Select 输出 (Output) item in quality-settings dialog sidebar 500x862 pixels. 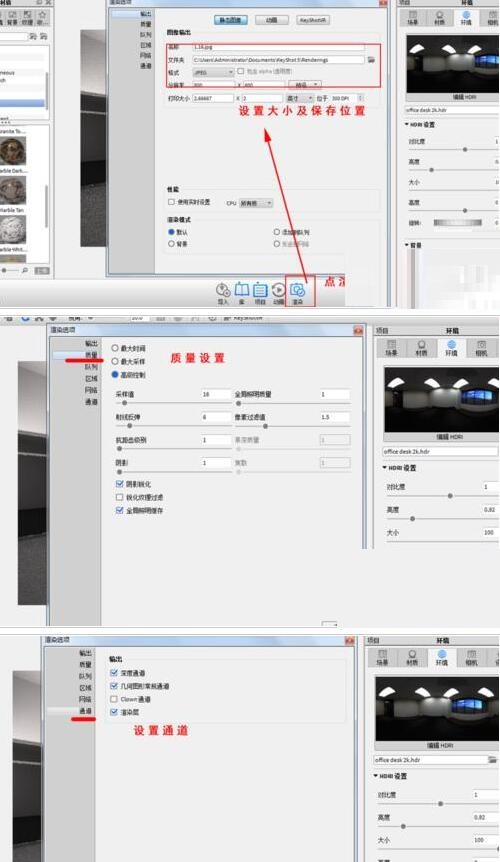pos(91,343)
